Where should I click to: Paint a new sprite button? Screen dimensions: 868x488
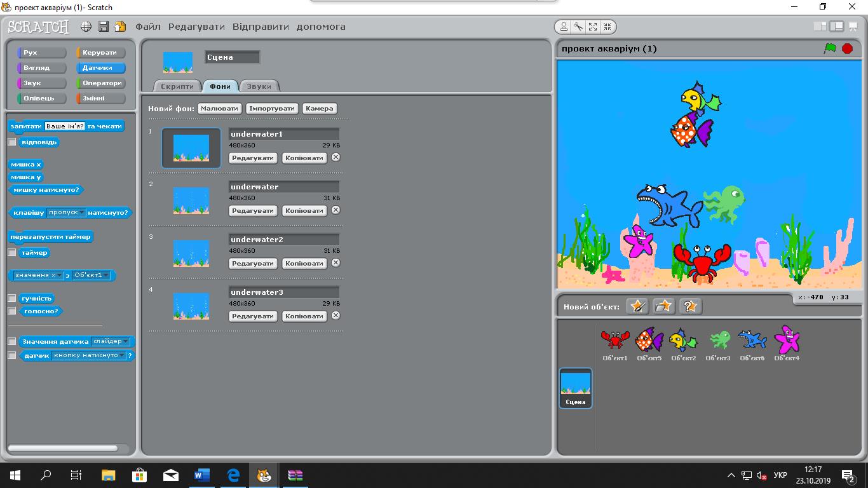[x=637, y=306]
